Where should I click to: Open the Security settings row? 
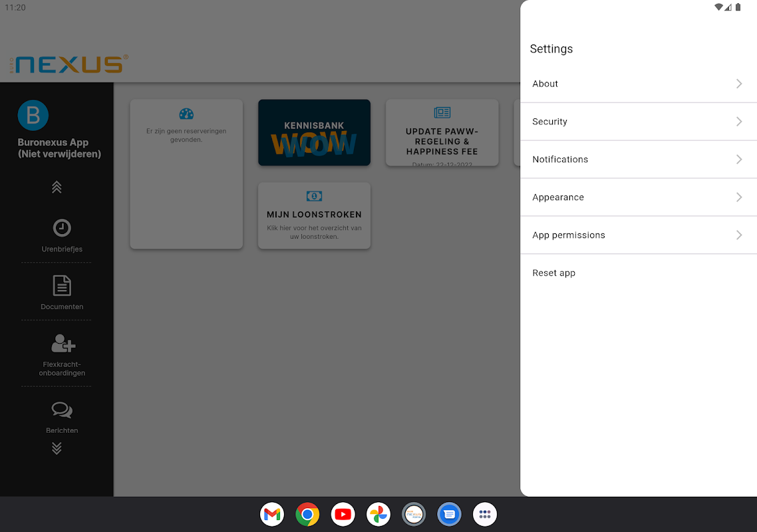pyautogui.click(x=638, y=122)
